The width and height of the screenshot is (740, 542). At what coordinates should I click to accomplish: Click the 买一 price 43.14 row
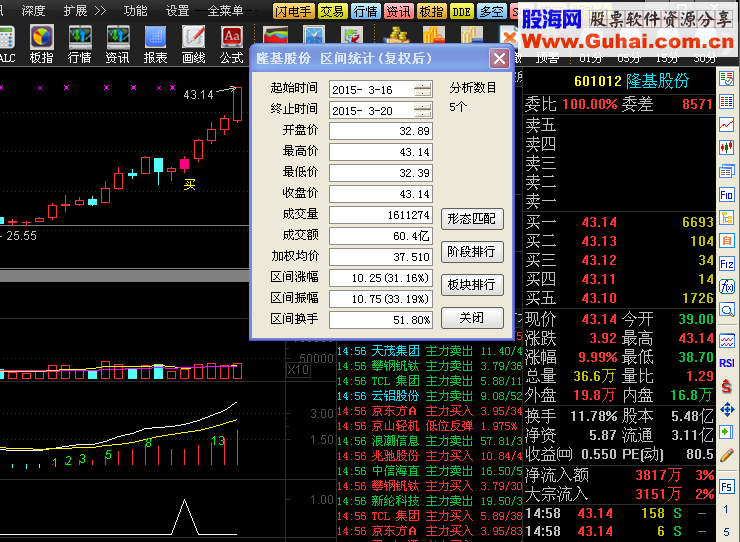620,222
